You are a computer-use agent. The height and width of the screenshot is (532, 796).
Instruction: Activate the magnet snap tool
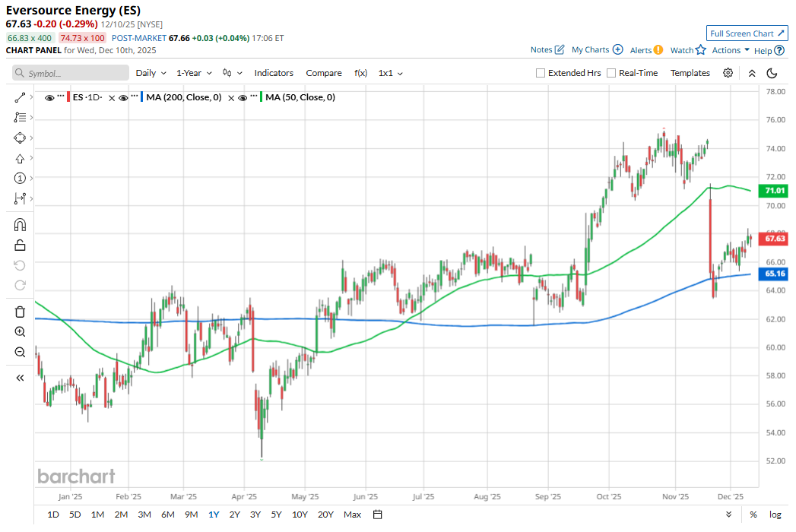pos(20,225)
